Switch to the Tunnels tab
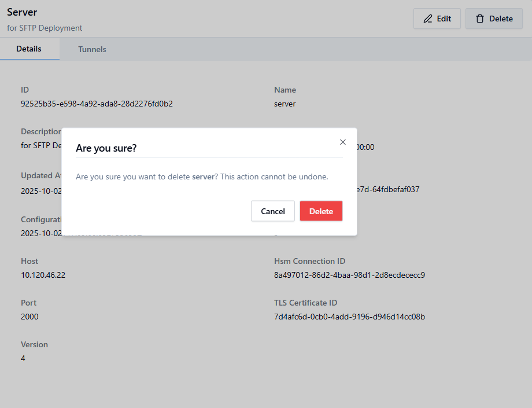This screenshot has width=532, height=408. point(92,49)
